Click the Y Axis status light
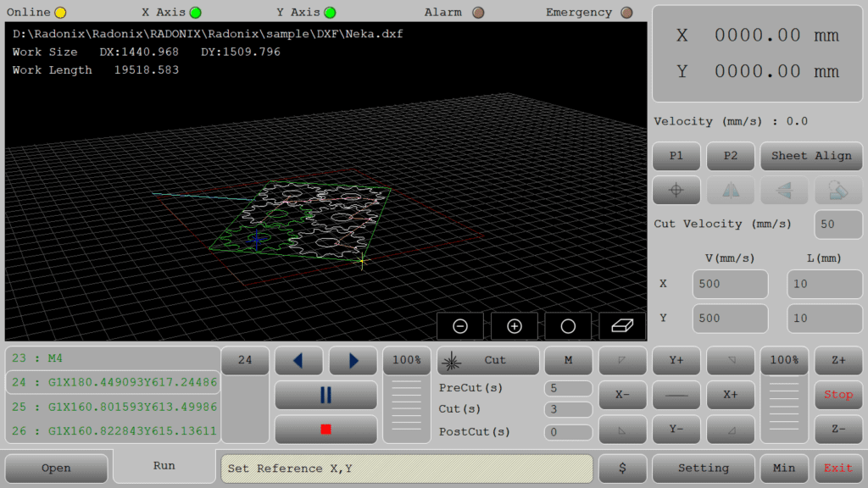 (330, 12)
